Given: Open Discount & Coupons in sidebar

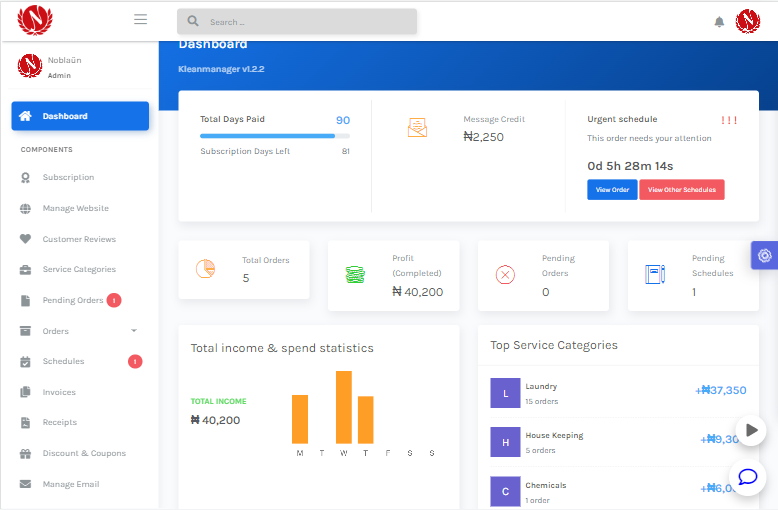Looking at the screenshot, I should (x=84, y=453).
